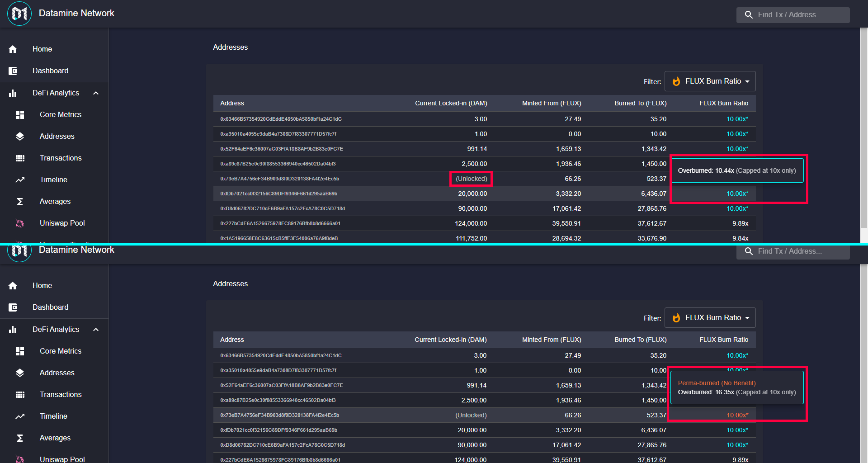
Task: Click address 0xfDb7021cc0f32156... in lower table
Action: point(278,430)
